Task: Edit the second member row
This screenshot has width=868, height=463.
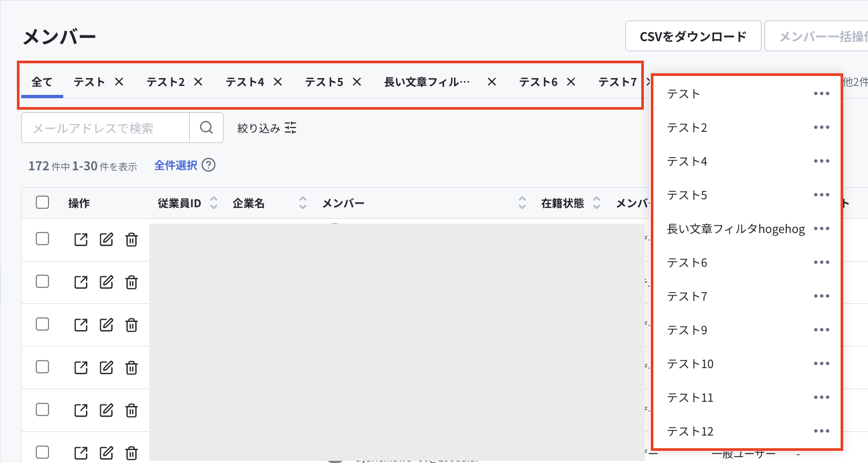Action: coord(107,282)
